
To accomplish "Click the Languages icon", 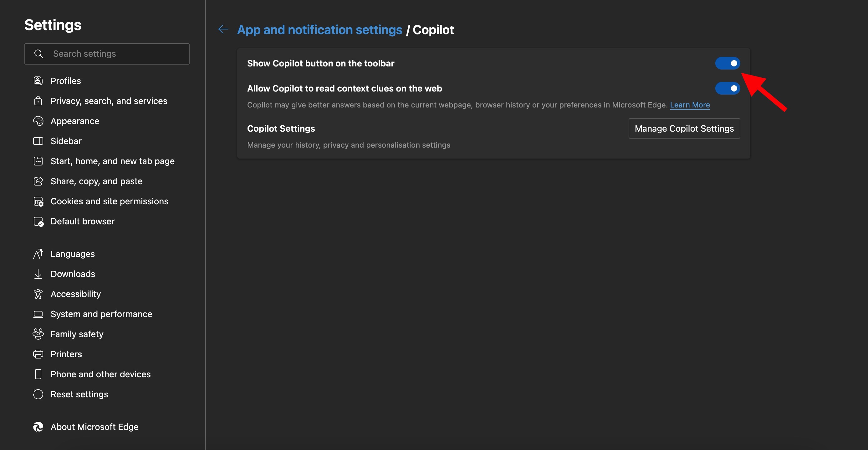I will click(x=38, y=254).
